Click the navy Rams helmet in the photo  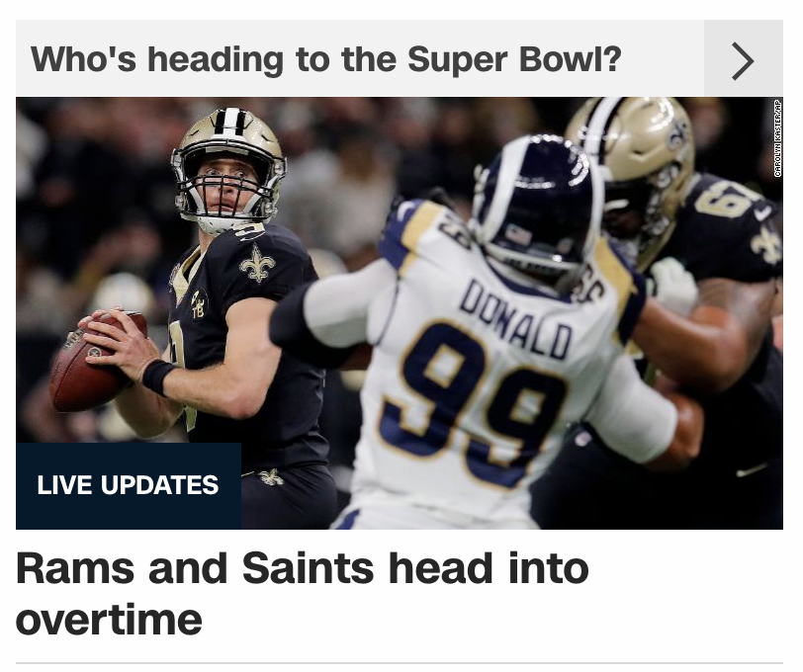coord(538,205)
